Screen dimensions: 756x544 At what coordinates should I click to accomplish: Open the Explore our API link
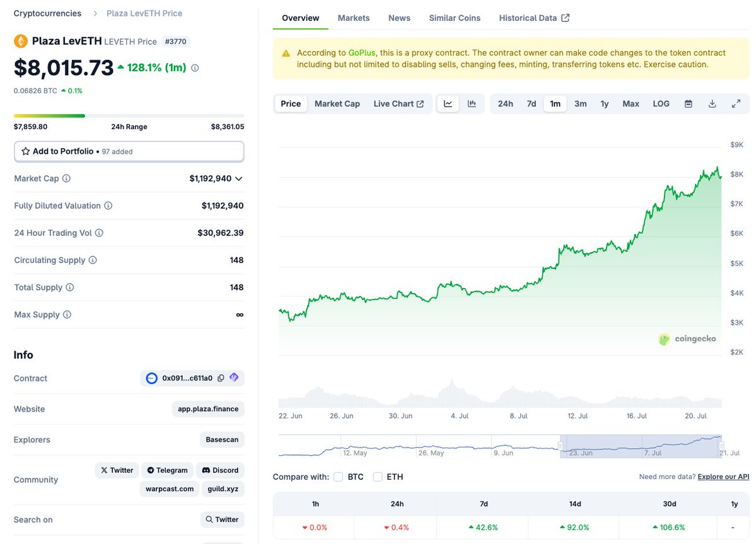(723, 477)
